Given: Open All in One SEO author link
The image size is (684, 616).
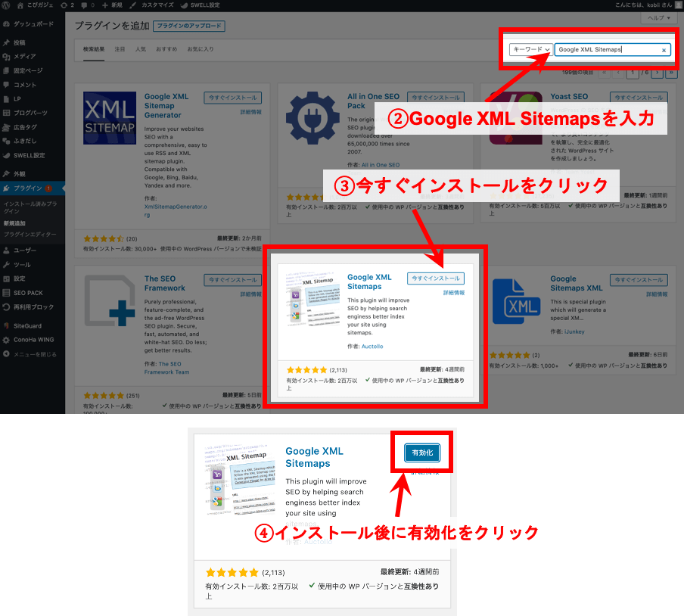Looking at the screenshot, I should click(x=381, y=165).
